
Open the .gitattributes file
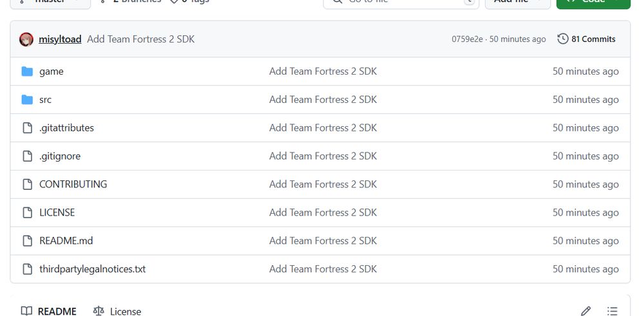click(x=66, y=128)
